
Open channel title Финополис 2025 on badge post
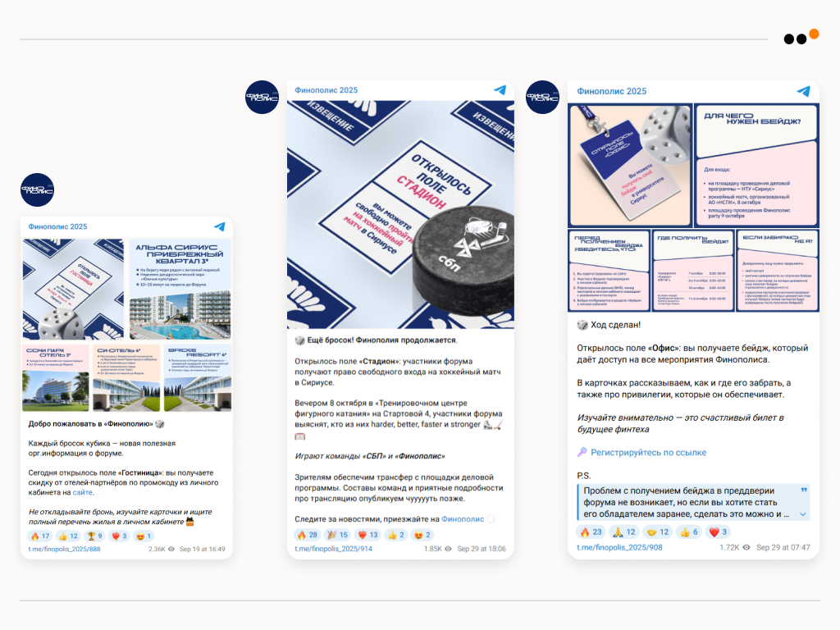(611, 91)
